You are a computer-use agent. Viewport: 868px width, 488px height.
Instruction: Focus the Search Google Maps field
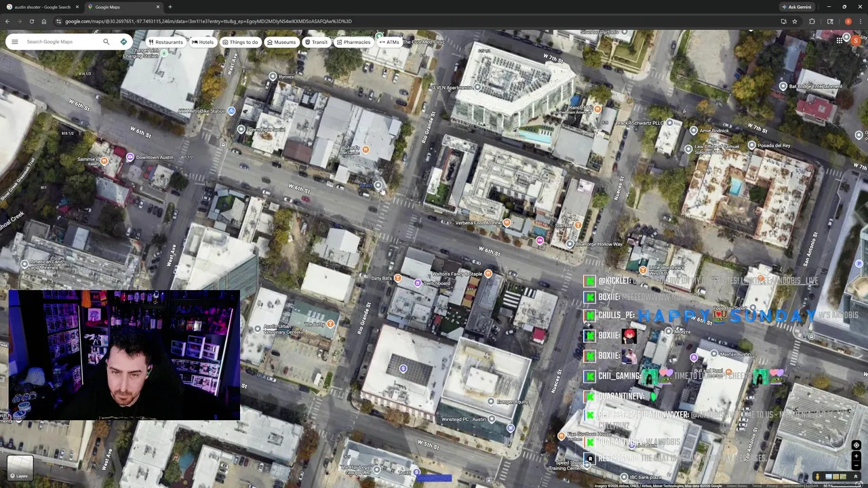pyautogui.click(x=61, y=42)
